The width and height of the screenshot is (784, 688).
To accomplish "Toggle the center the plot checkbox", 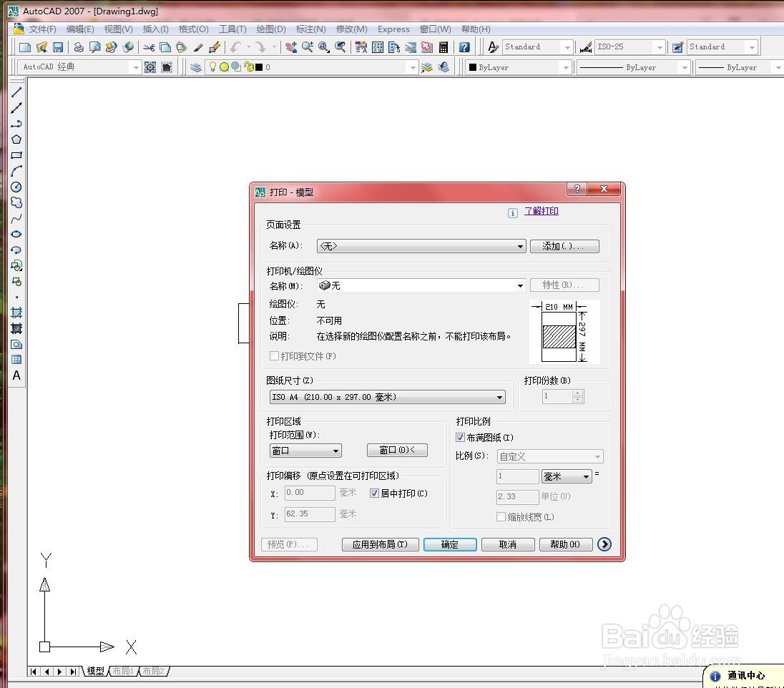I will [374, 493].
